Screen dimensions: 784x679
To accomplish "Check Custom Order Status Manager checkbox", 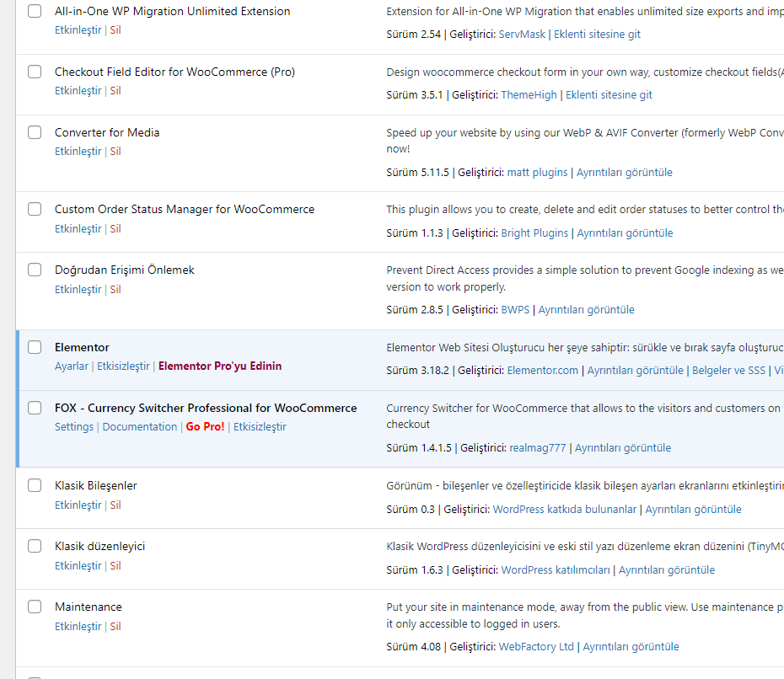I will [35, 209].
